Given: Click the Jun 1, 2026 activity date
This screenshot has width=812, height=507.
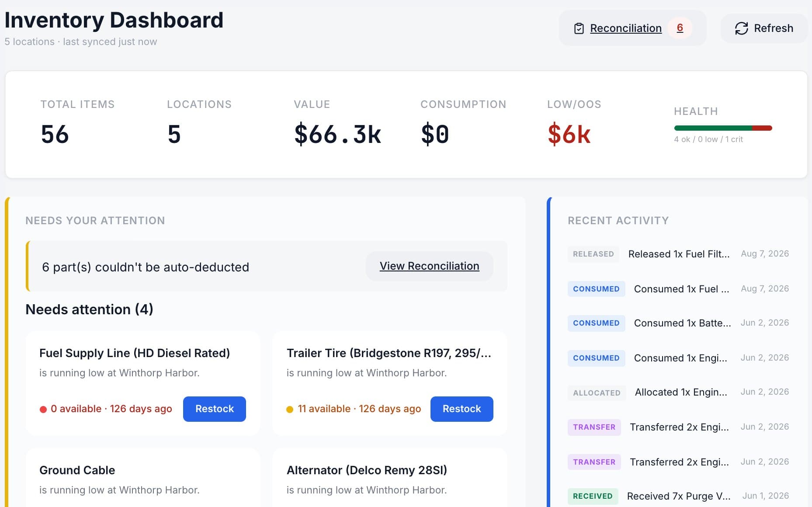Looking at the screenshot, I should point(765,496).
